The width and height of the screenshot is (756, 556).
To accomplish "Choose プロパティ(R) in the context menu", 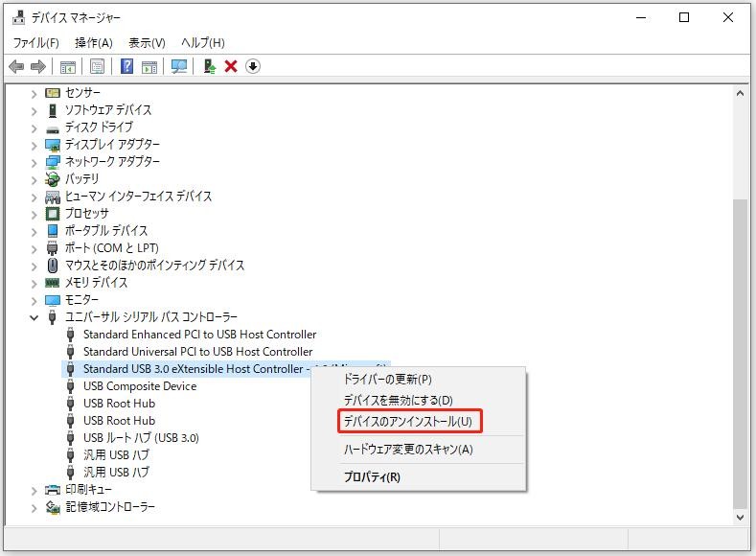I will pos(372,477).
